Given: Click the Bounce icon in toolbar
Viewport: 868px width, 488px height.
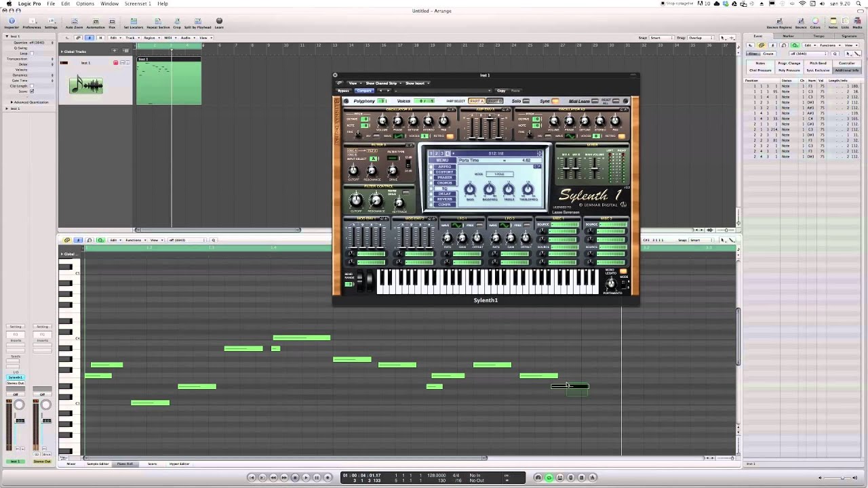Looking at the screenshot, I should (x=801, y=23).
